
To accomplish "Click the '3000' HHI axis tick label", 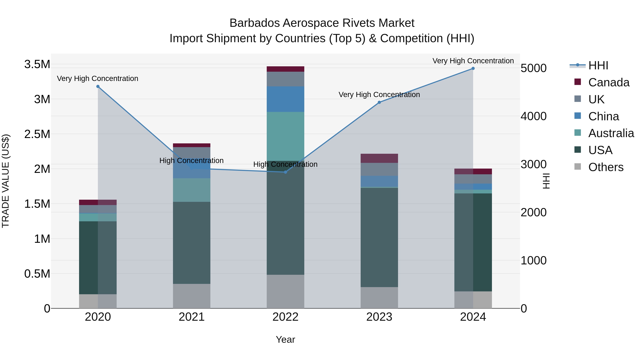I will click(533, 164).
